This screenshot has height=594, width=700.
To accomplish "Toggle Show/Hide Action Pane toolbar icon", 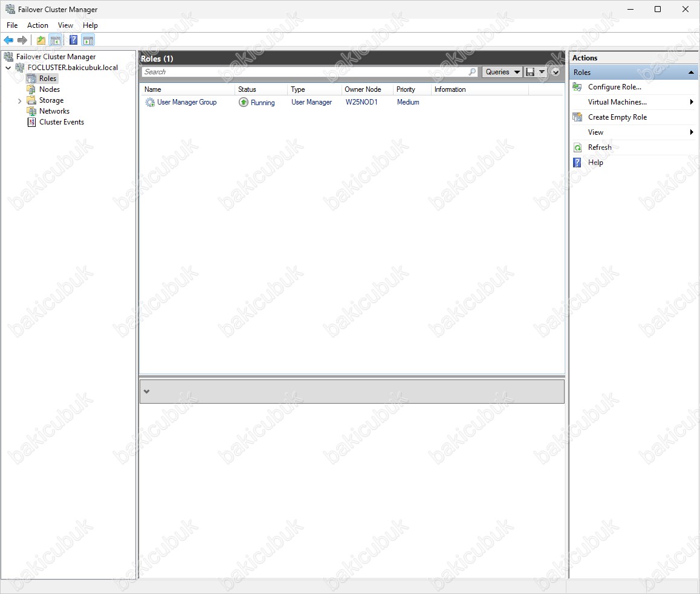I will (88, 40).
